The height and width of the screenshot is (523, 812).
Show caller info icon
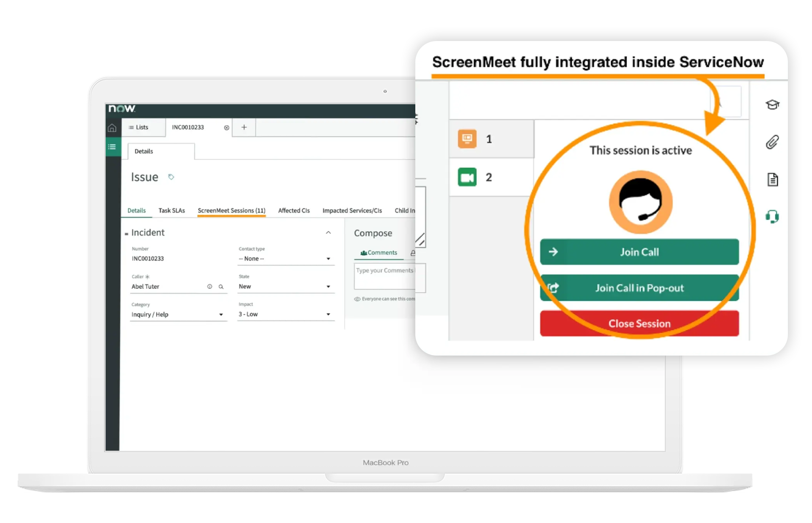point(209,287)
